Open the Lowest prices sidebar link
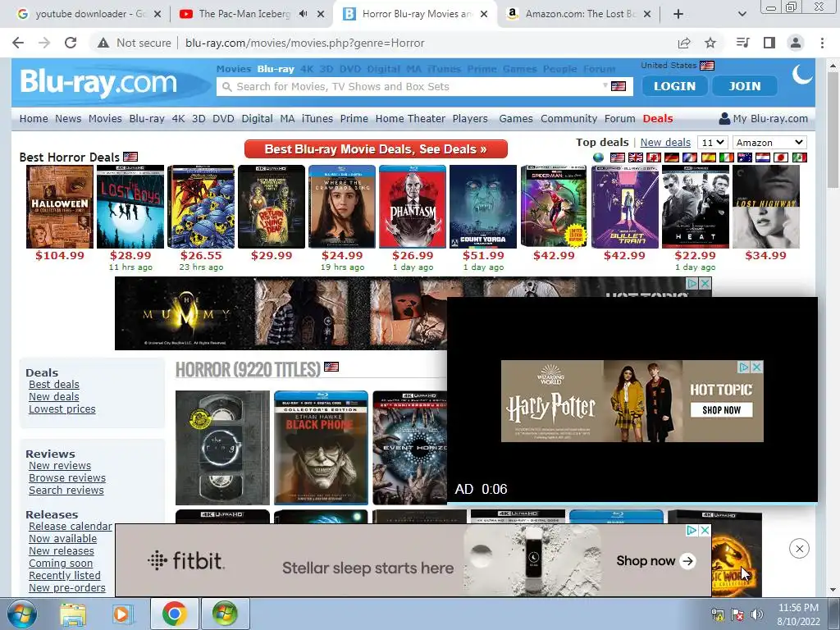 (62, 409)
